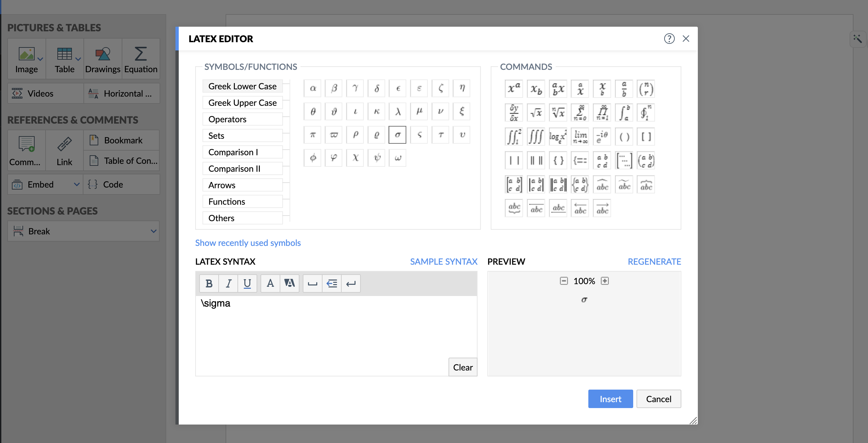
Task: Open the help question mark icon
Action: pyautogui.click(x=669, y=39)
